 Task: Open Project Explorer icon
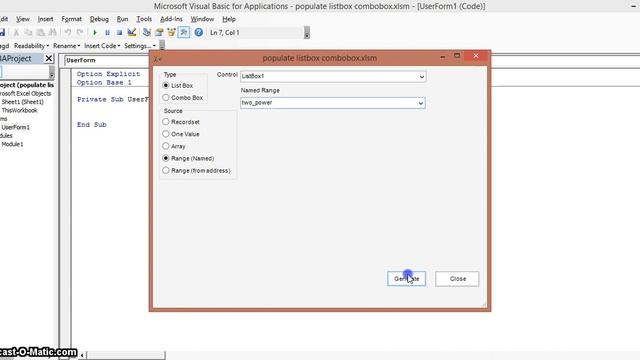point(147,32)
